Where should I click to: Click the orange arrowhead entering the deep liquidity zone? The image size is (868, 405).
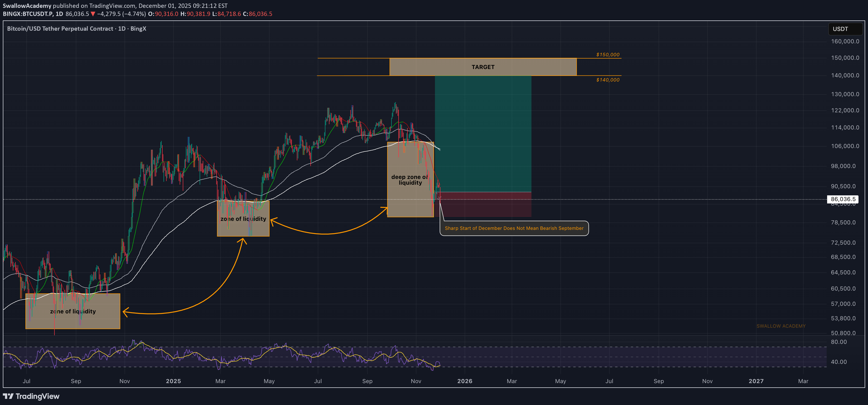pos(385,209)
